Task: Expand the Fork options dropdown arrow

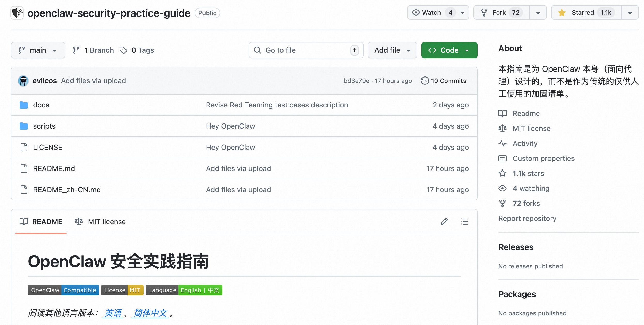Action: click(538, 13)
